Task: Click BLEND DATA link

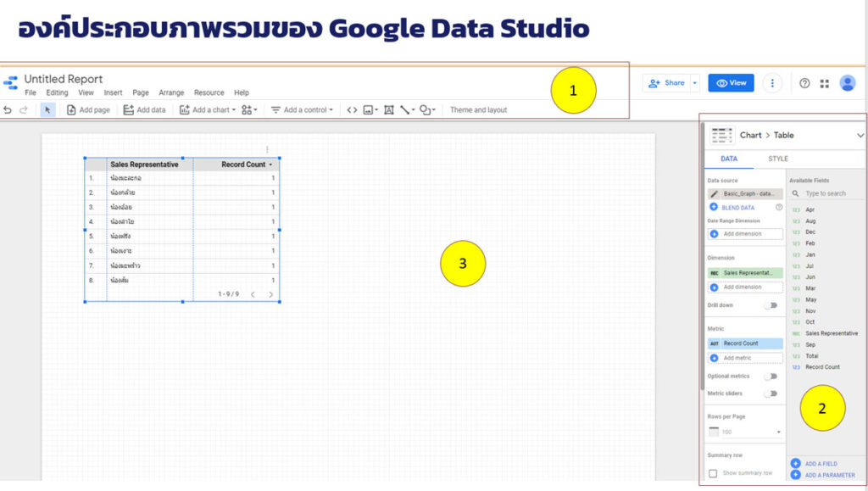Action: click(737, 208)
